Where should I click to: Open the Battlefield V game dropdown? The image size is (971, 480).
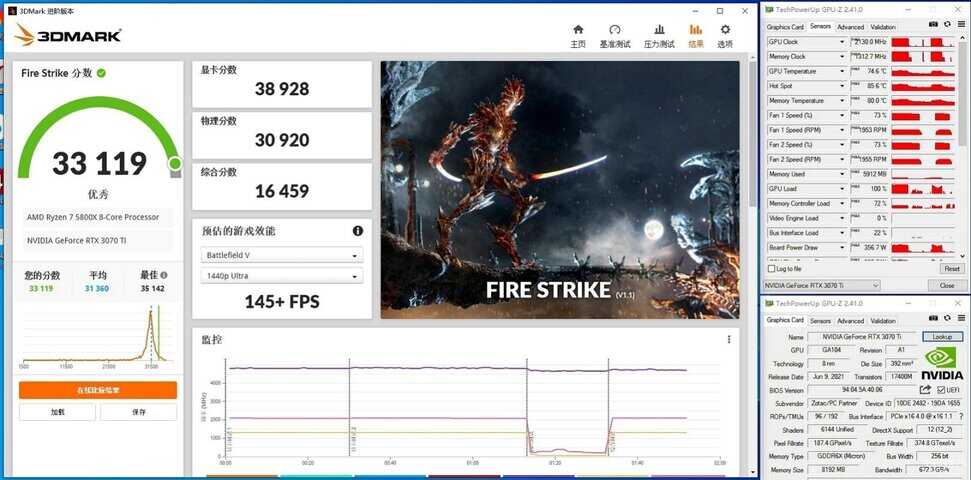282,255
